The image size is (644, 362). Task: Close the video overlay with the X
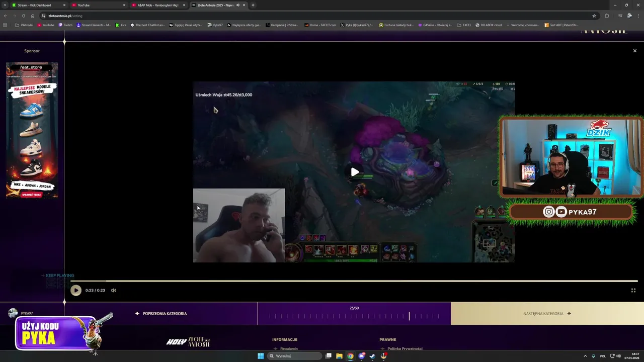[635, 51]
